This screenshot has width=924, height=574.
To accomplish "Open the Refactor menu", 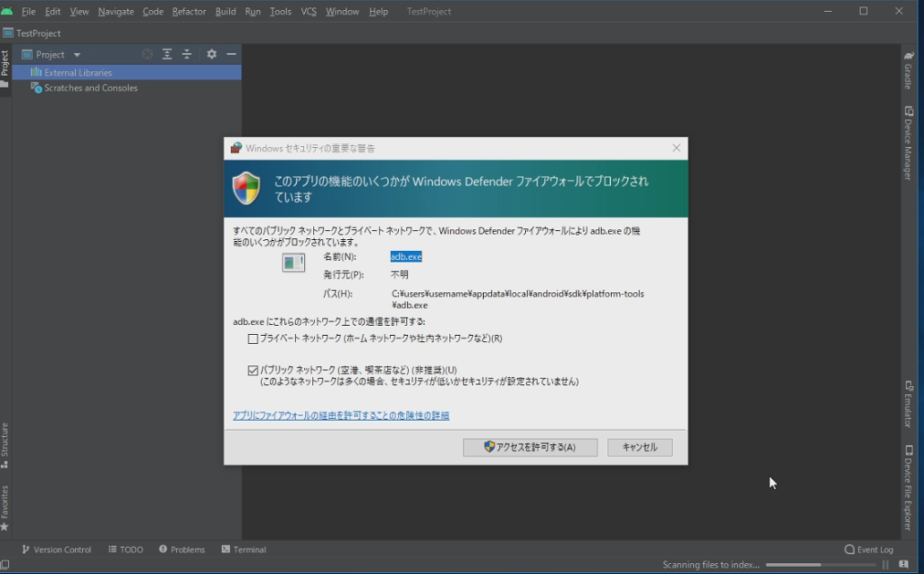I will click(x=189, y=12).
